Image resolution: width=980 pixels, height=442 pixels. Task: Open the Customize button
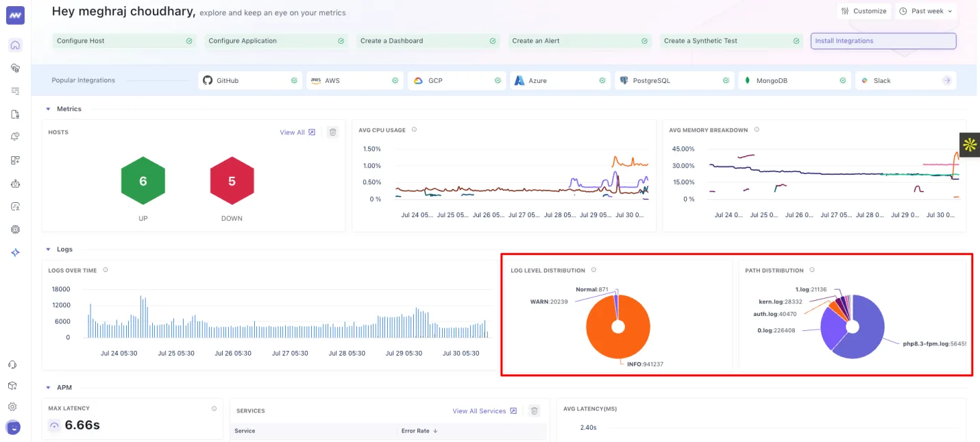[863, 11]
